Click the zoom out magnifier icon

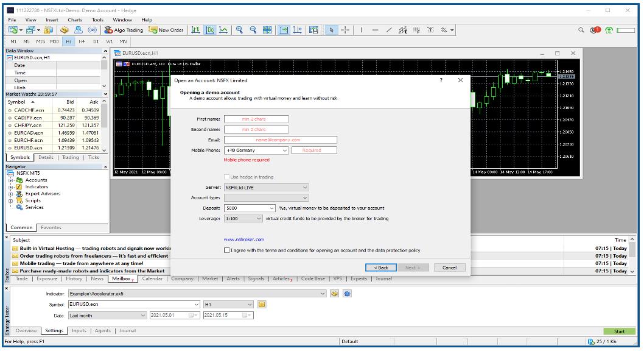(x=253, y=30)
